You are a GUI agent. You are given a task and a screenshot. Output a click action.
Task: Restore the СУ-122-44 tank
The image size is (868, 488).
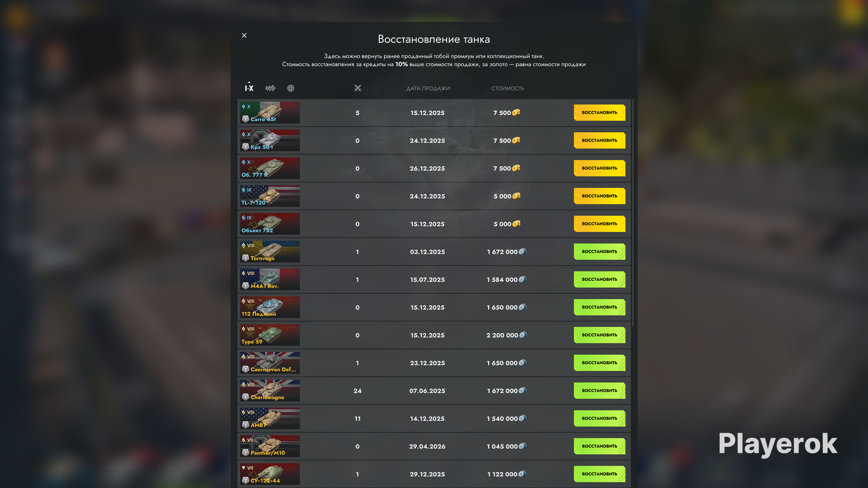coord(599,474)
